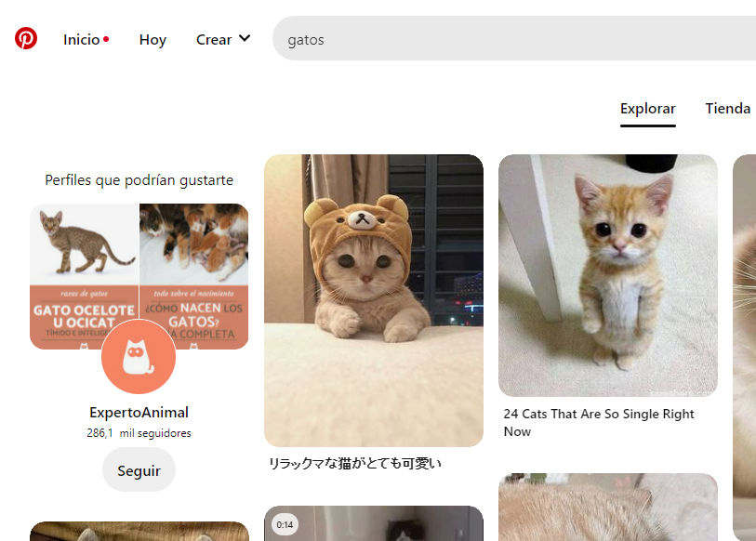Click the 0:14 video duration badge
The height and width of the screenshot is (541, 756).
pos(285,525)
